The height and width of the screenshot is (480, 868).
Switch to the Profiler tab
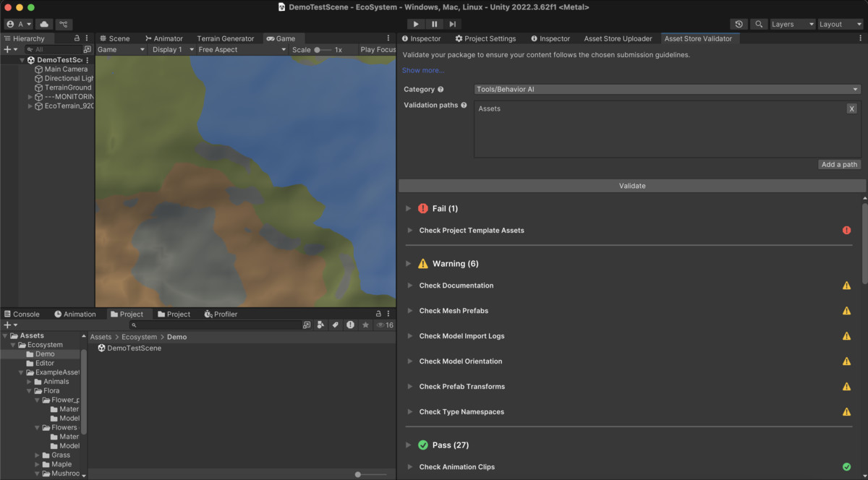[x=221, y=314]
